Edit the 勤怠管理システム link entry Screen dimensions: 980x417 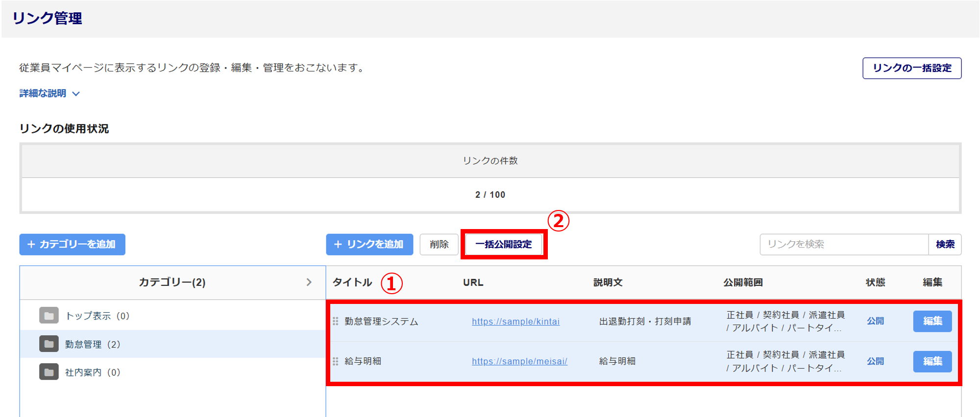coord(932,321)
